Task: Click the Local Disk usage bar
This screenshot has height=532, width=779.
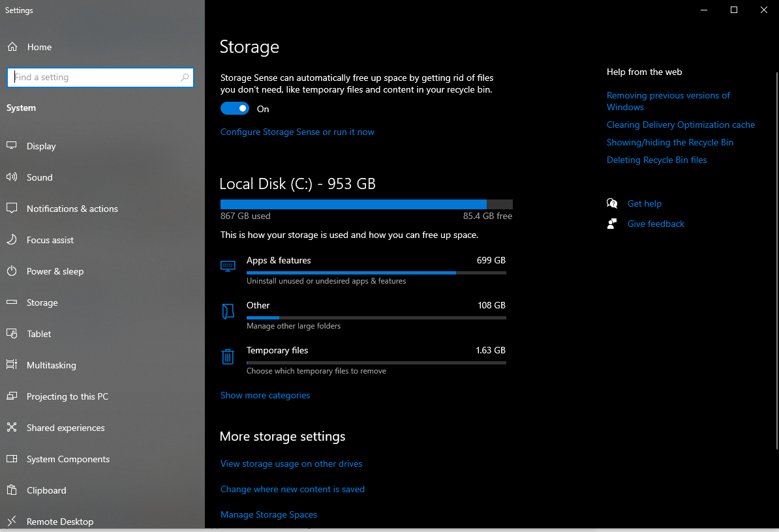Action: tap(365, 203)
